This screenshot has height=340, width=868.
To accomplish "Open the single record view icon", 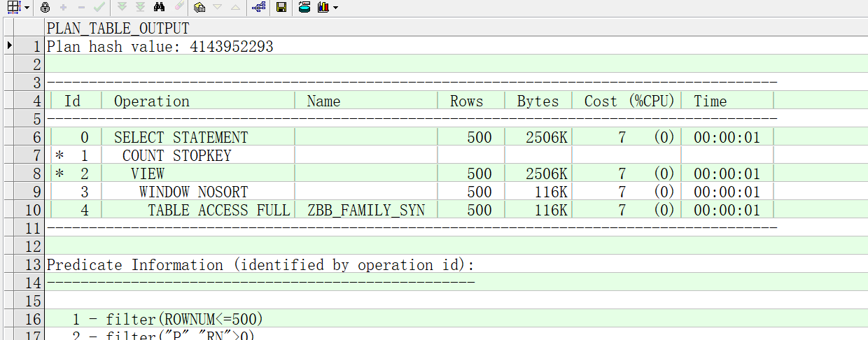I will 199,7.
